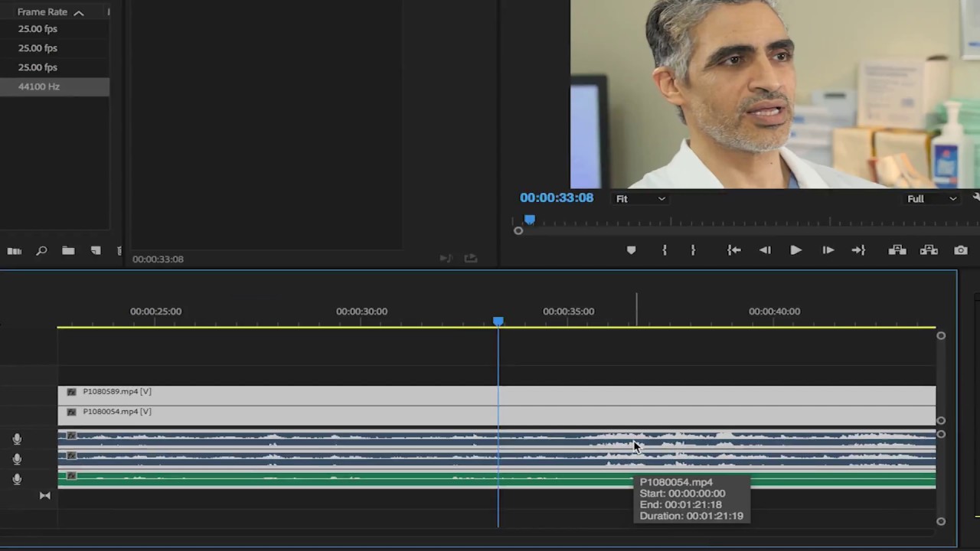Click the Mark Out bracket button
This screenshot has height=551, width=980.
click(693, 250)
